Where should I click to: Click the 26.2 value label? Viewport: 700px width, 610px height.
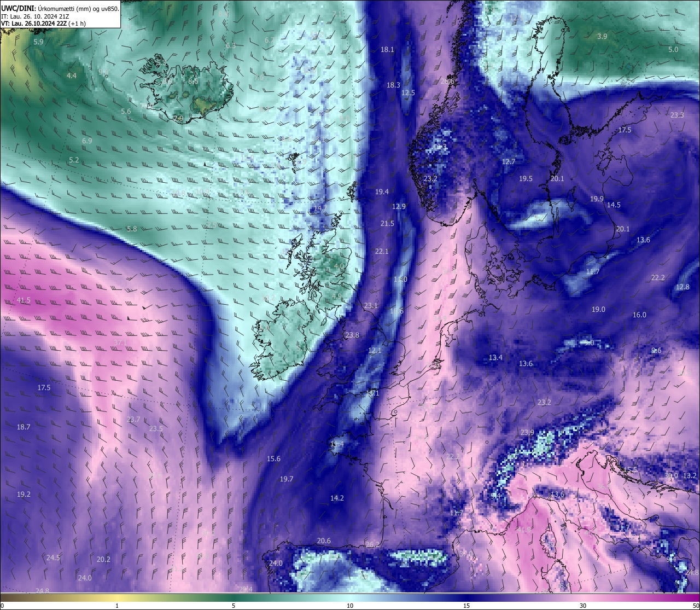[x=372, y=544]
